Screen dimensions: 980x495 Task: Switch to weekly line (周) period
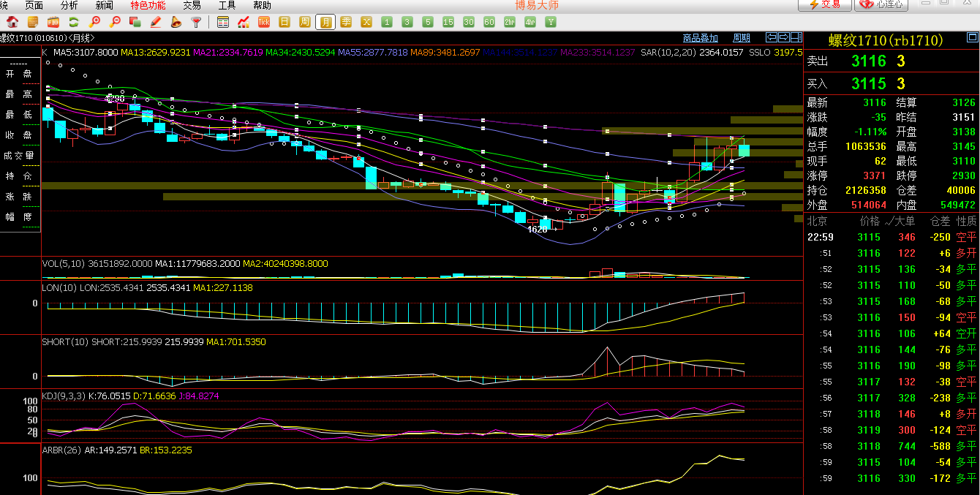pyautogui.click(x=305, y=22)
